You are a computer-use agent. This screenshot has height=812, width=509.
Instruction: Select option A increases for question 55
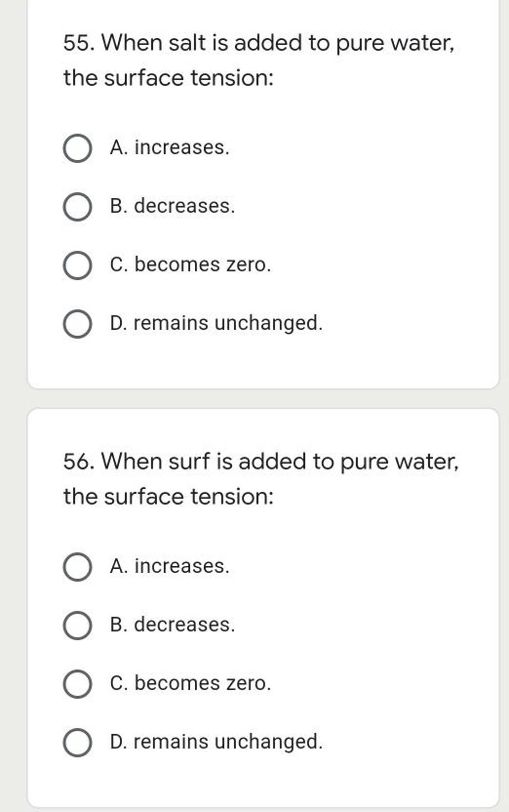click(x=77, y=147)
